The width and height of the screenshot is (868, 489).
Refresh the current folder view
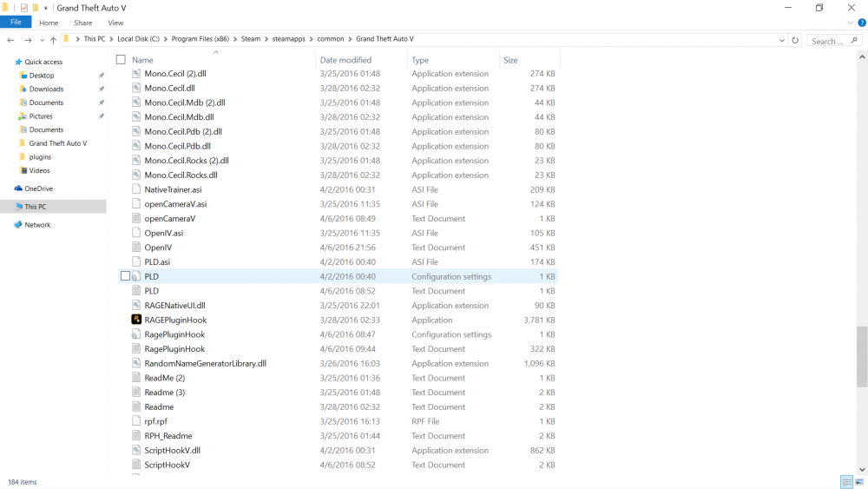pyautogui.click(x=795, y=41)
